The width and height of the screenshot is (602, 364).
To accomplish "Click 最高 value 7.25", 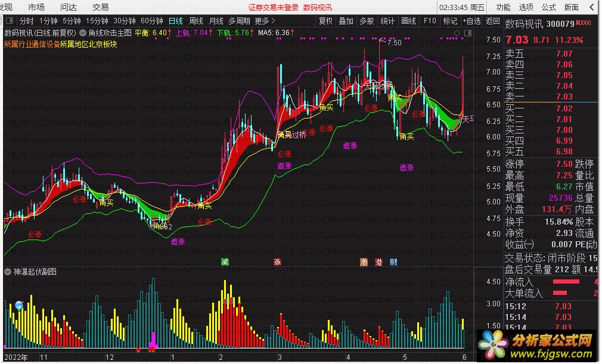I will click(x=564, y=175).
